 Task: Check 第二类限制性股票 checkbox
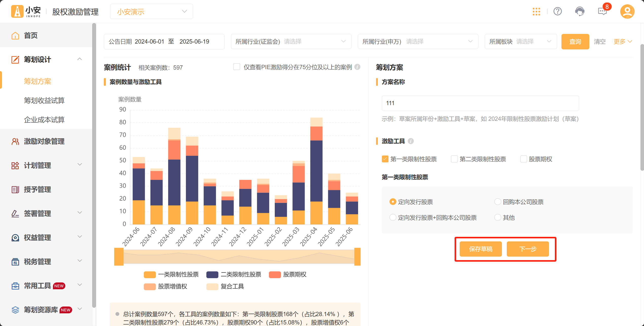pyautogui.click(x=454, y=159)
